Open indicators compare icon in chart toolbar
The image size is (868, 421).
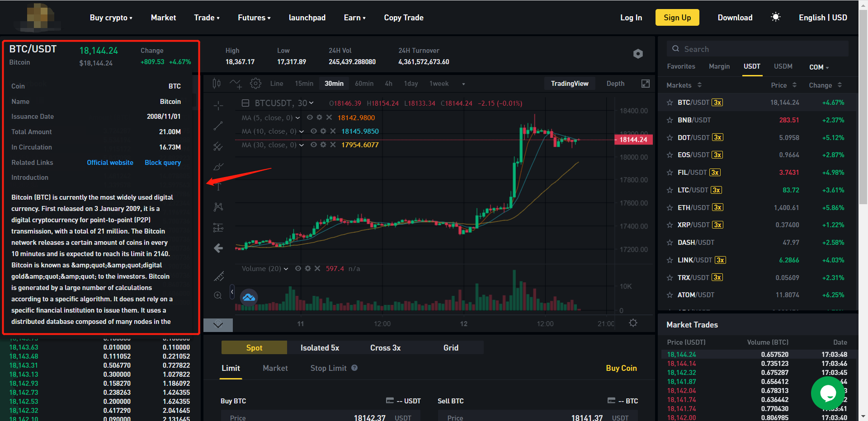tap(236, 84)
